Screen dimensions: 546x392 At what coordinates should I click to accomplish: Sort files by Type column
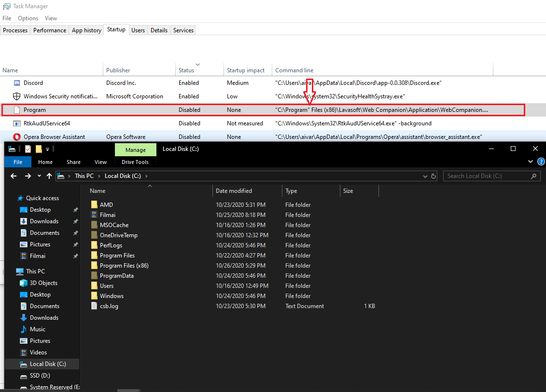pos(310,190)
